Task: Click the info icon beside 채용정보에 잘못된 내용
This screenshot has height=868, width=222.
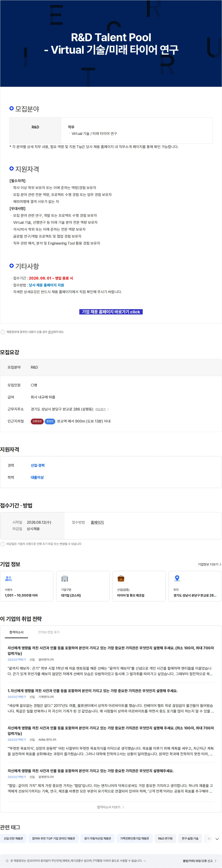Action: coord(3,332)
